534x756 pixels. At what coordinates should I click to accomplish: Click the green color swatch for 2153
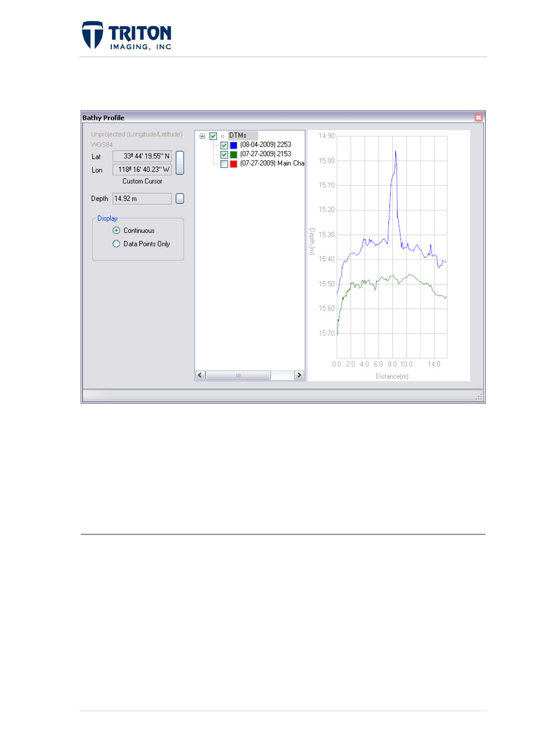tap(234, 155)
